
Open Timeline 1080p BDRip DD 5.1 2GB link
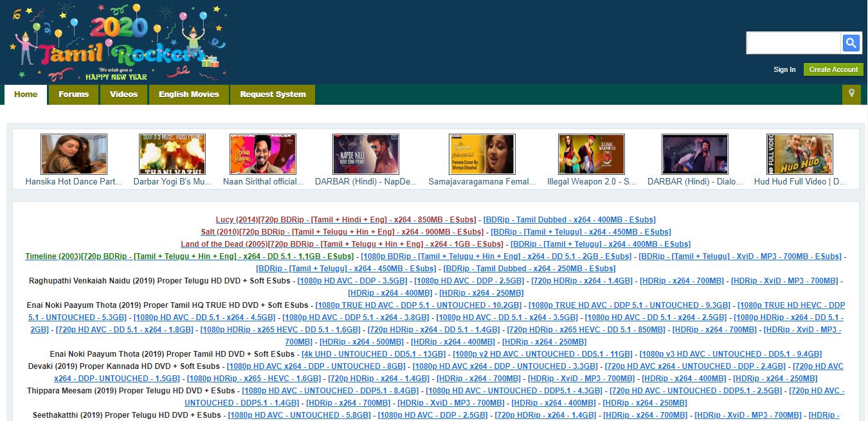496,256
